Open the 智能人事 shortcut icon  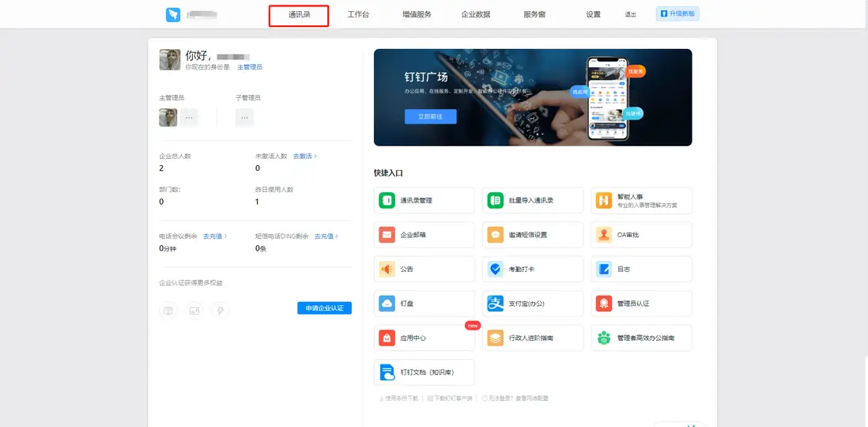click(604, 201)
